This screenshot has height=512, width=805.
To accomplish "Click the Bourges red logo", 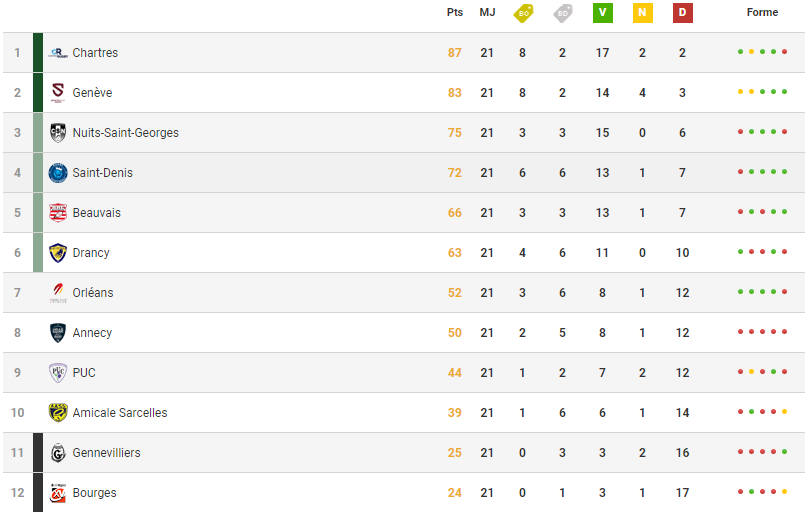I will tap(58, 493).
